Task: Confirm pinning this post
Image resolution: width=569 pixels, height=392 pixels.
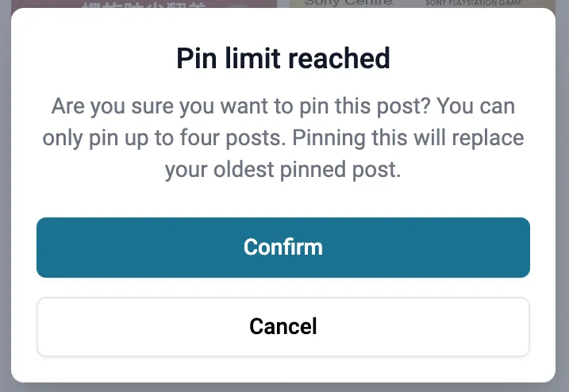Action: click(283, 248)
